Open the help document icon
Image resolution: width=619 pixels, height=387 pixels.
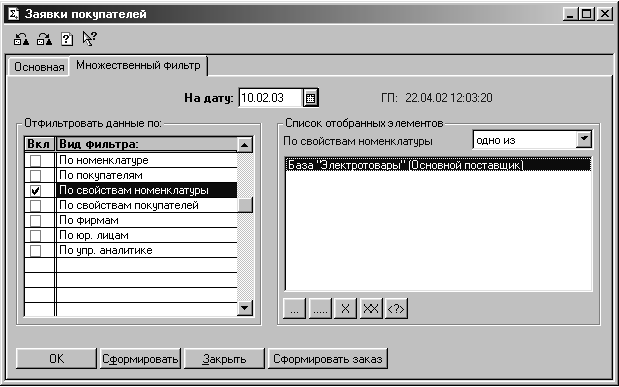click(x=67, y=39)
